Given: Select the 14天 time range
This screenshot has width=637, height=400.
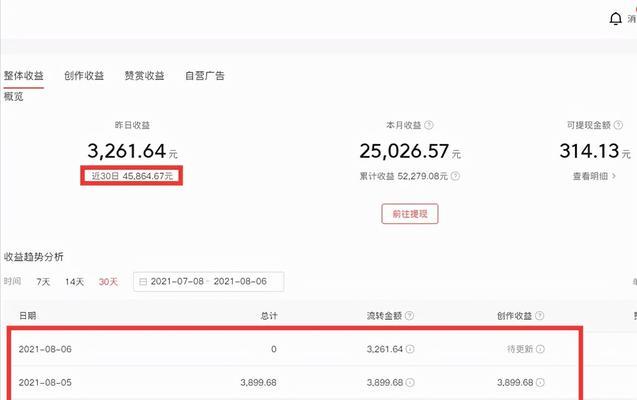Looking at the screenshot, I should tap(74, 281).
